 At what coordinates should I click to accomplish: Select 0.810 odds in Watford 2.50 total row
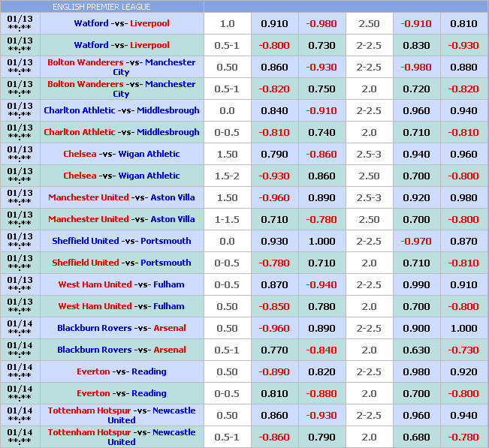463,24
